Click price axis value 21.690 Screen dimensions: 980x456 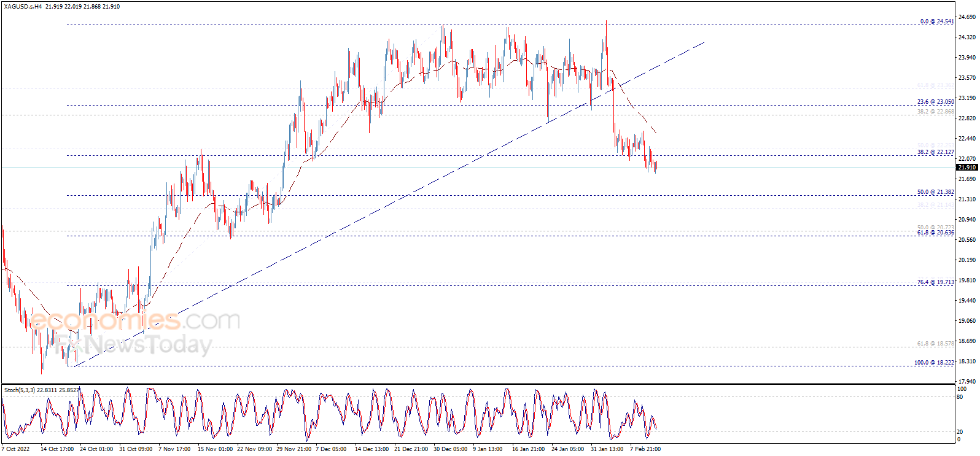point(967,179)
